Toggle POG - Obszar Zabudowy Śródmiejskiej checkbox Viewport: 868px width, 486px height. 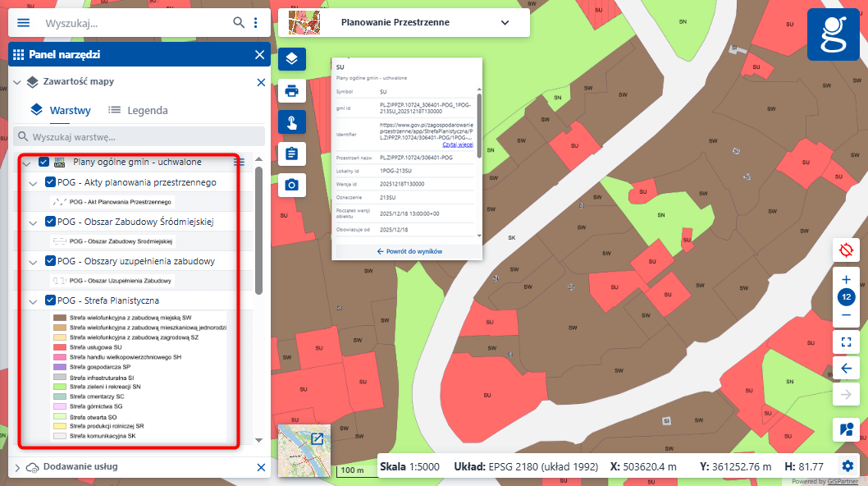51,222
